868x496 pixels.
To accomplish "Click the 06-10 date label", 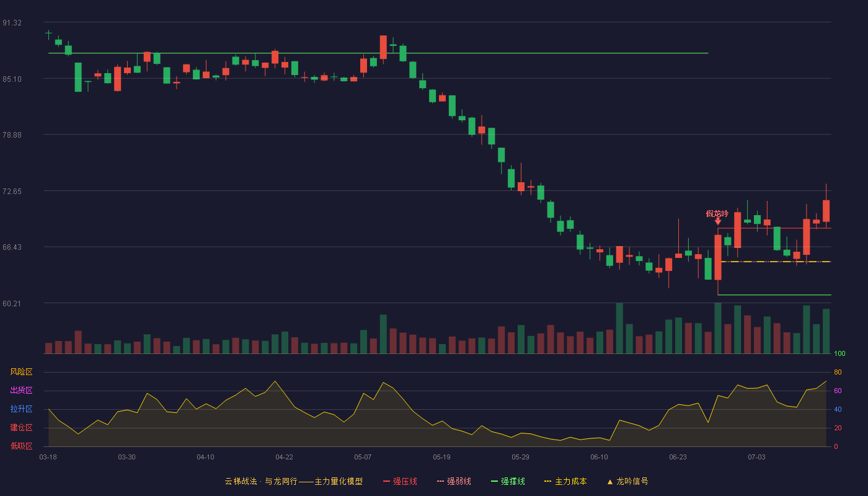I will [x=599, y=457].
